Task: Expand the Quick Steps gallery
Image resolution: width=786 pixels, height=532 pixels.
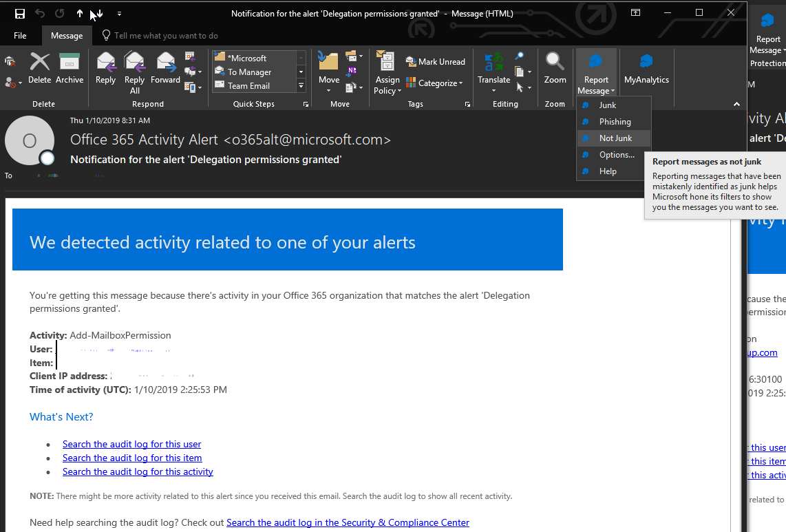Action: point(301,86)
